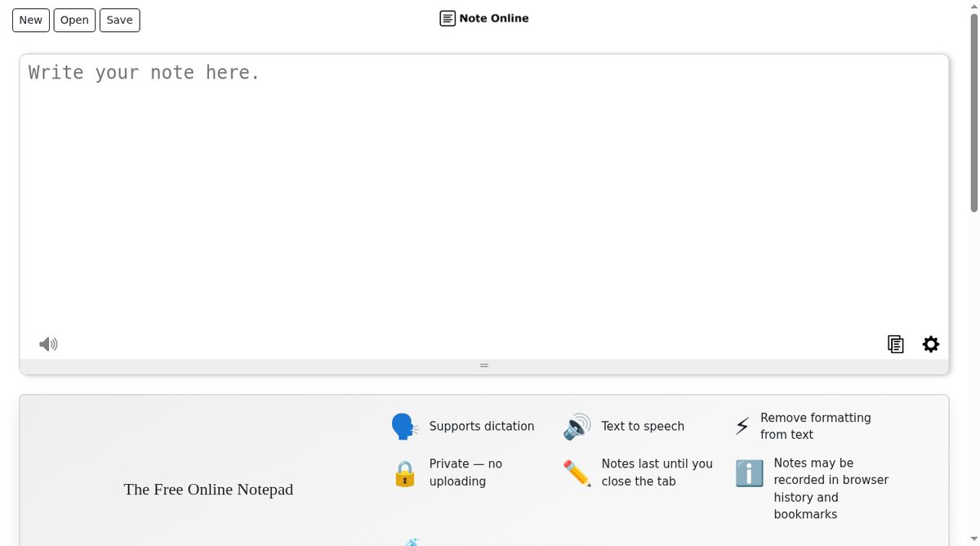Click the 'Supports dictation' text
The width and height of the screenshot is (980, 546).
point(482,427)
